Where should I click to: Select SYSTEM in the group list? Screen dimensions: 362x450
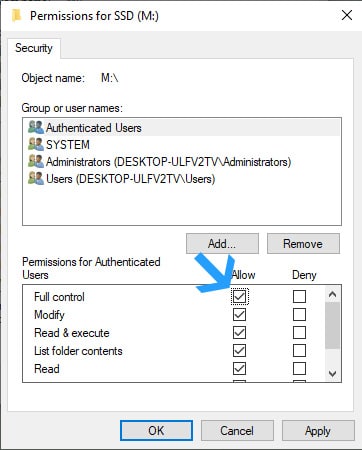click(182, 145)
